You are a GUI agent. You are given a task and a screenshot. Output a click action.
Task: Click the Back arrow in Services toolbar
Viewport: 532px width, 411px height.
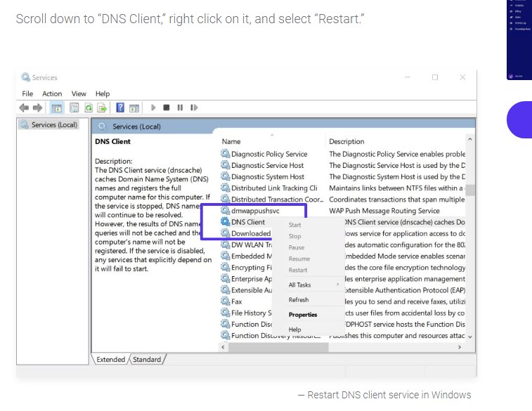[x=24, y=107]
